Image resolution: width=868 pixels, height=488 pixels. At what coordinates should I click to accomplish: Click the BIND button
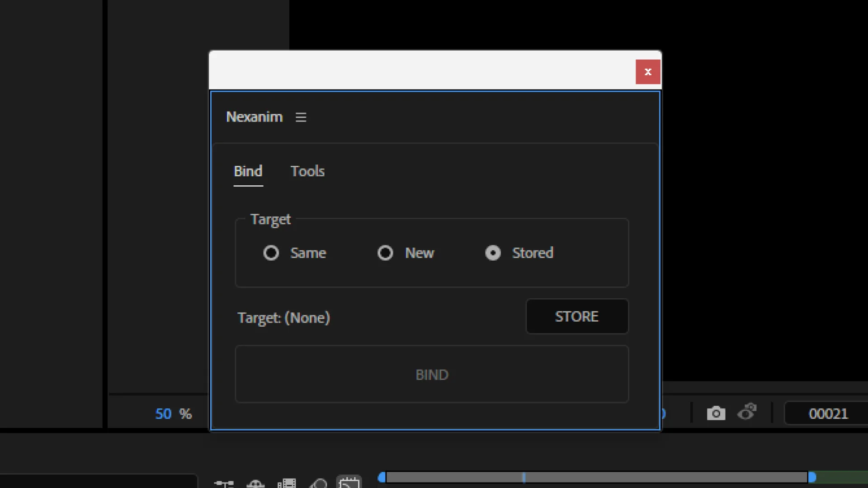[x=431, y=374]
